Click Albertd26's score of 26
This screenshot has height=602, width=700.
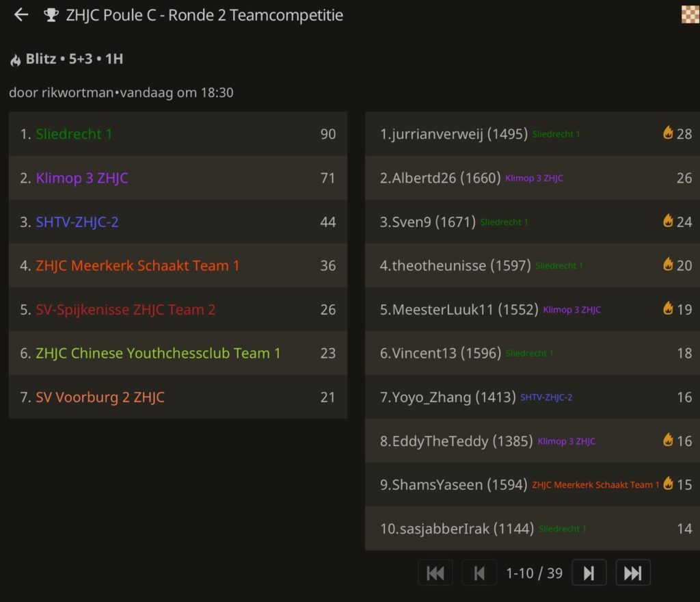[x=684, y=178]
